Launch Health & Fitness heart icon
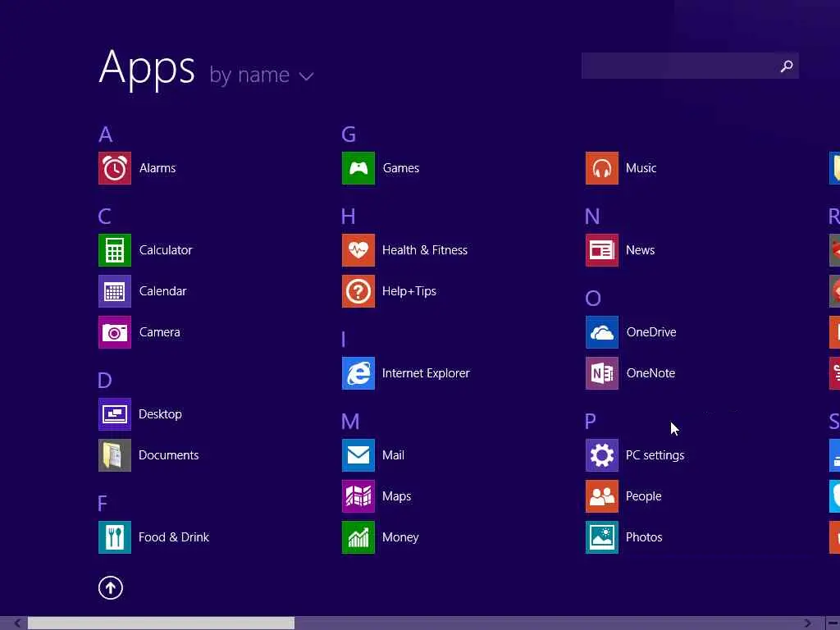This screenshot has width=840, height=630. click(358, 250)
